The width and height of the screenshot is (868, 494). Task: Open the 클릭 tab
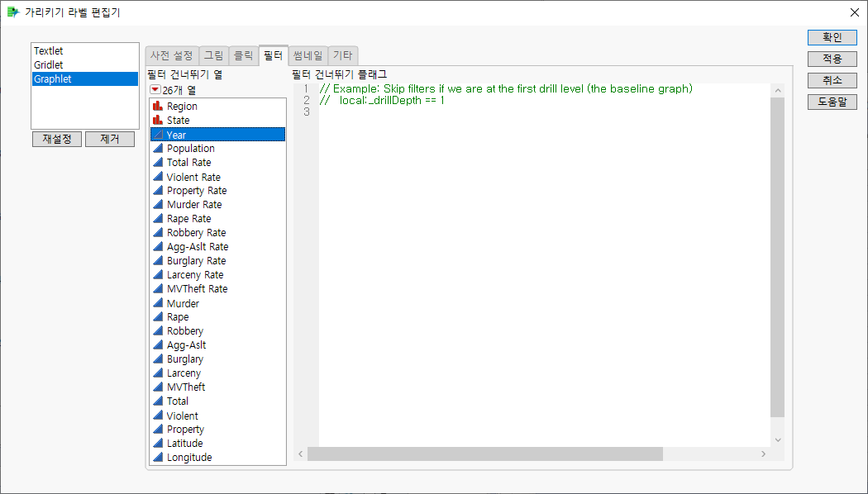243,55
